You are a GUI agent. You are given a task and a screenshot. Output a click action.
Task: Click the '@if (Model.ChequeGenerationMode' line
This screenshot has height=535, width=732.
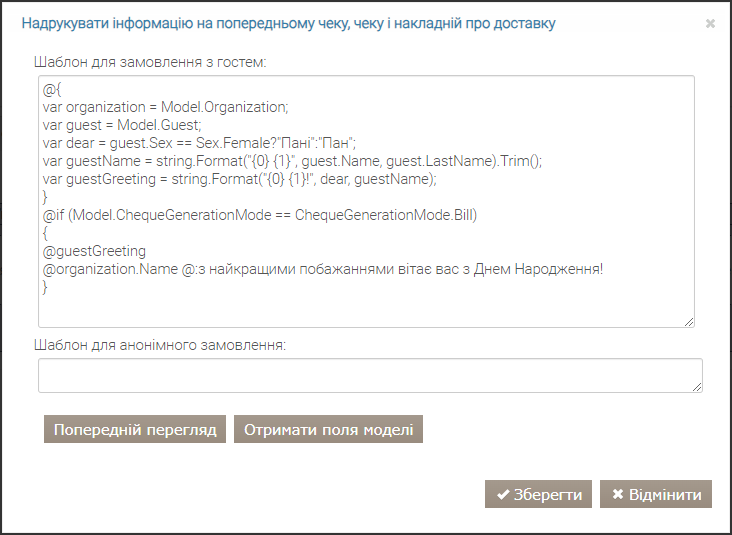pos(260,215)
